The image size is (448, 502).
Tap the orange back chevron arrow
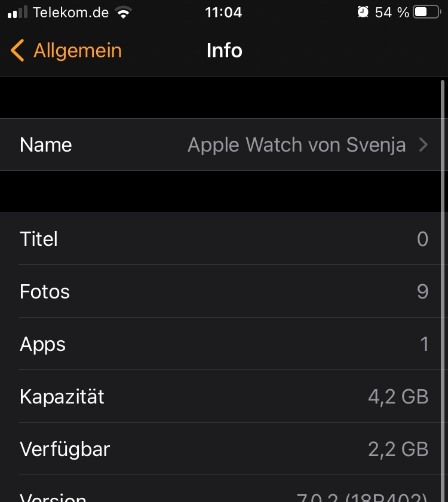click(17, 51)
